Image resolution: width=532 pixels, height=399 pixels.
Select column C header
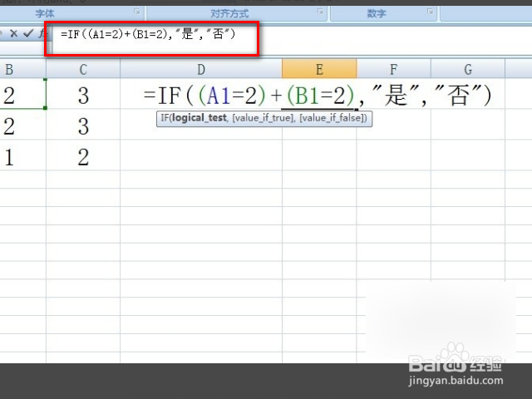[x=83, y=69]
